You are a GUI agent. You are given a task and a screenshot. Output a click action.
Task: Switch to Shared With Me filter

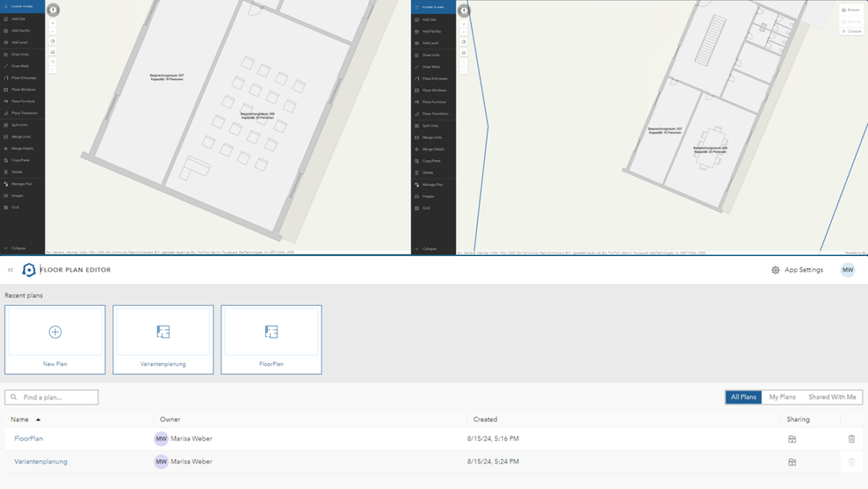(x=832, y=397)
